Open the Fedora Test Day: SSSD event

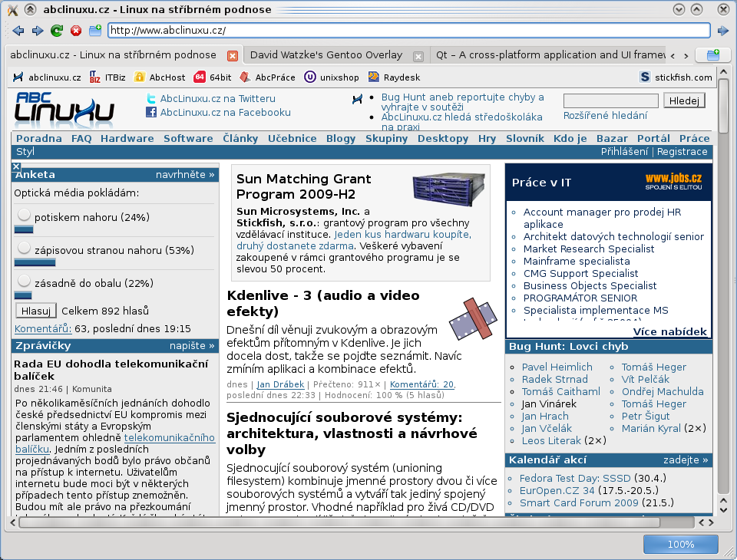575,478
